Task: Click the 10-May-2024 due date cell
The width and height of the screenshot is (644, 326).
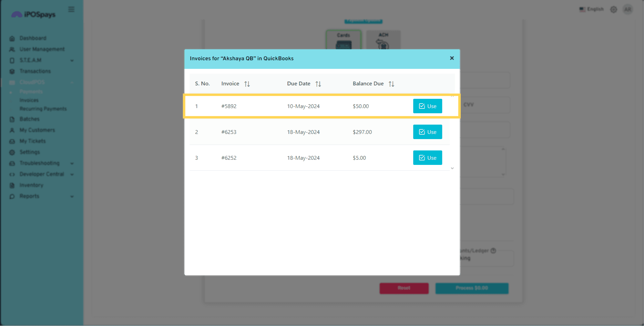Action: (303, 106)
